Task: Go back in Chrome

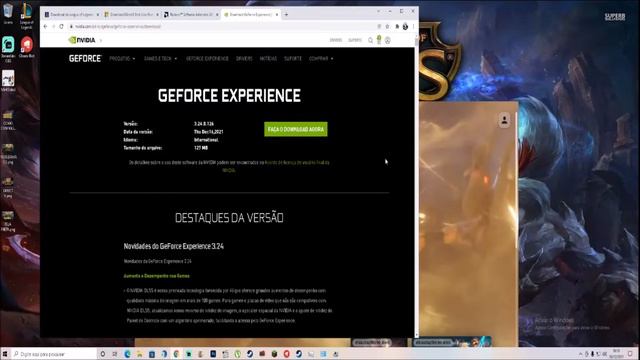Action: click(45, 26)
